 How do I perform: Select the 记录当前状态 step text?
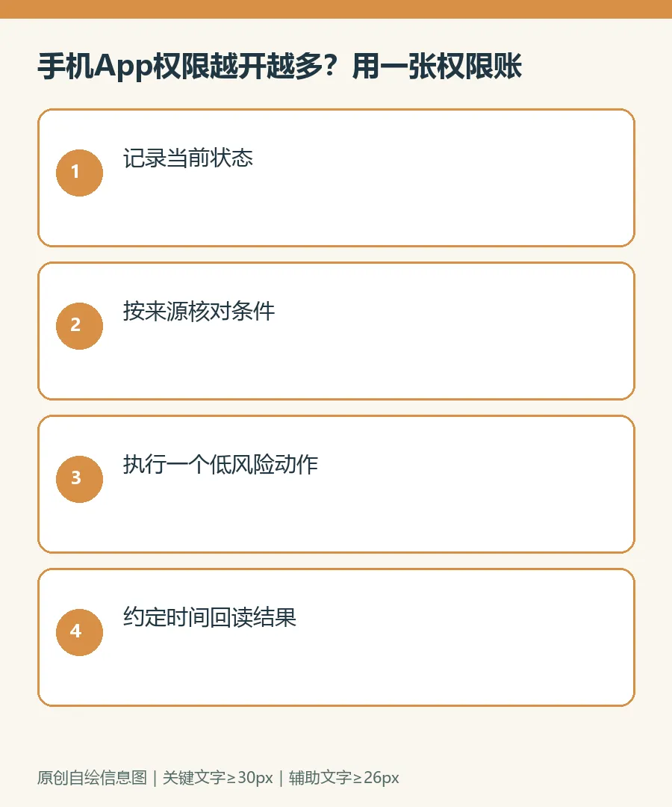coord(187,158)
